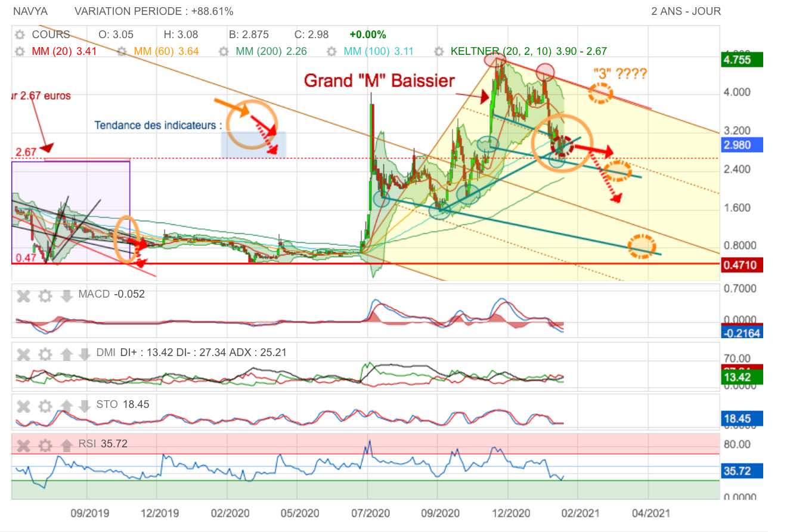Click the NAVYA stock name
This screenshot has width=793, height=532.
(30, 11)
